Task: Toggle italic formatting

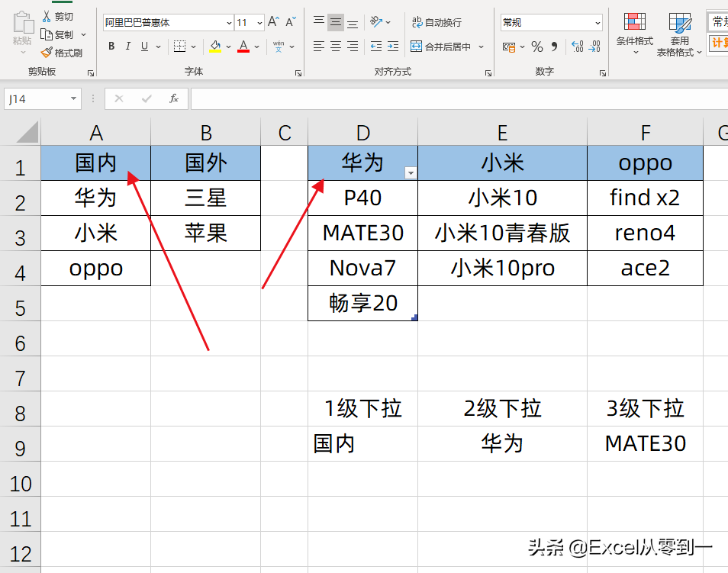Action: (x=127, y=46)
